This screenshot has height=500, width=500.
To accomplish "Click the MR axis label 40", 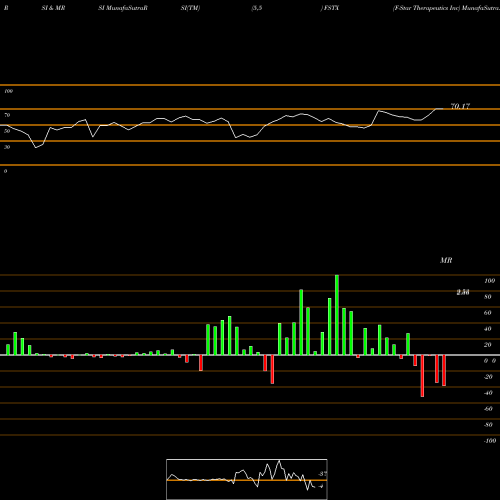I will 488,329.
